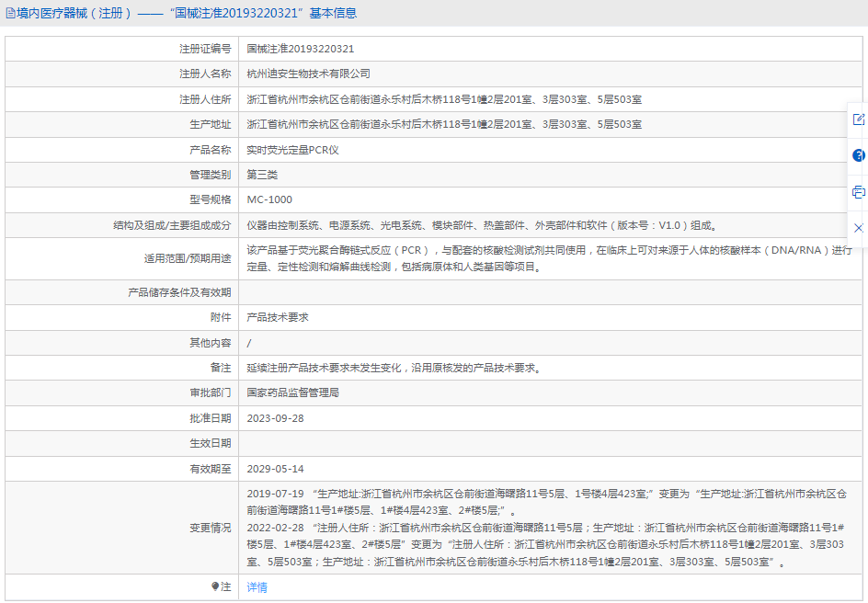This screenshot has width=868, height=603.
Task: Click the 型号规格 row label
Action: (211, 199)
